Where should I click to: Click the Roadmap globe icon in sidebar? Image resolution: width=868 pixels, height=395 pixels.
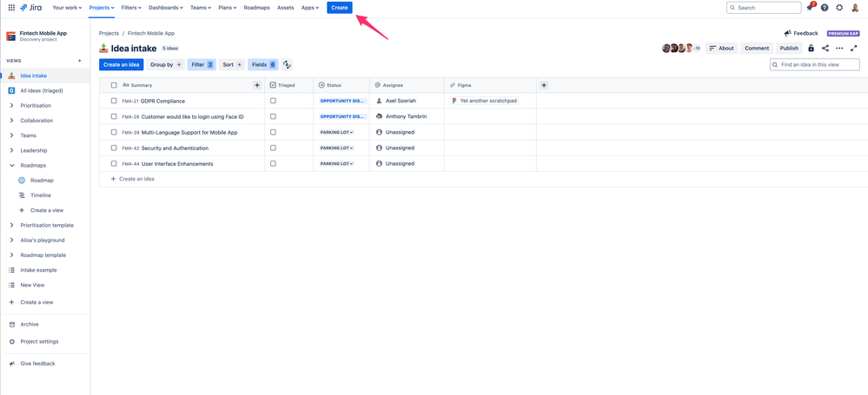click(22, 181)
